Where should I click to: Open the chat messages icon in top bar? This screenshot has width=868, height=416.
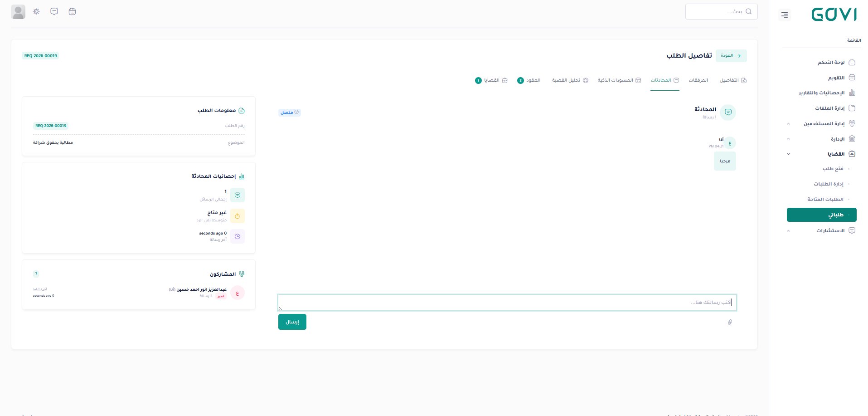tap(54, 12)
